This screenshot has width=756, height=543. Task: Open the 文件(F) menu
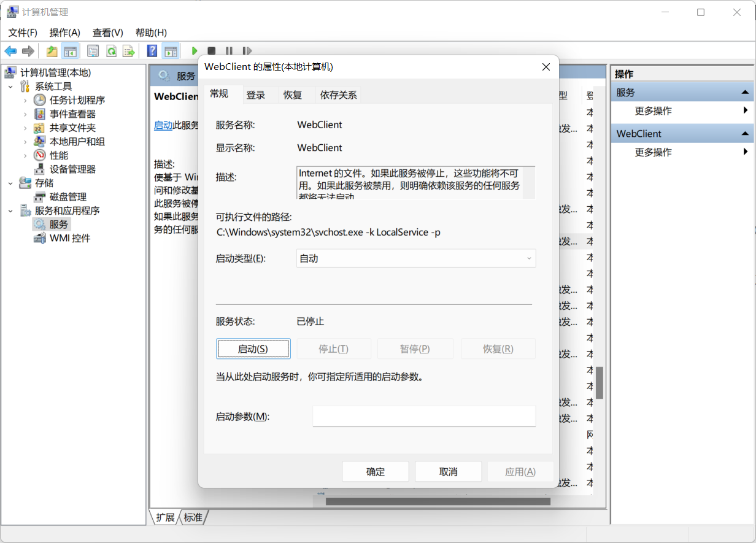coord(23,33)
